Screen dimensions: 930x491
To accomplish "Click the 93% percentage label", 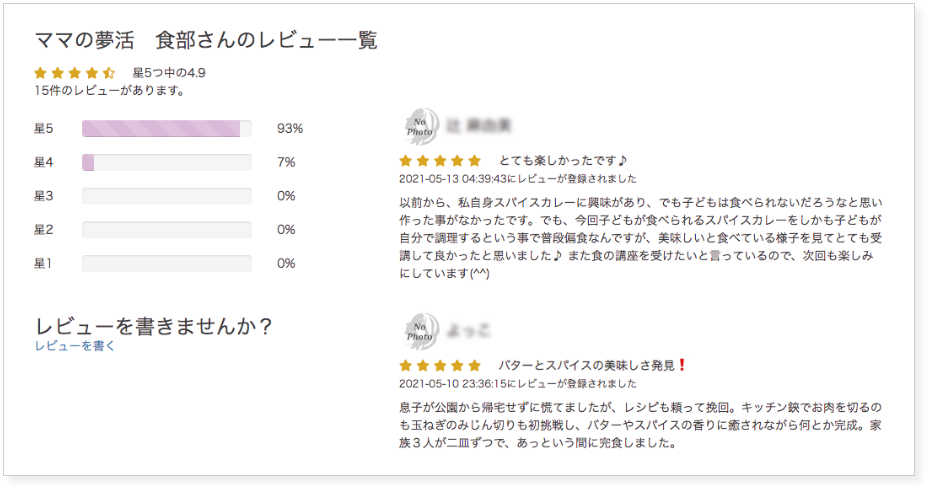I will click(x=290, y=129).
